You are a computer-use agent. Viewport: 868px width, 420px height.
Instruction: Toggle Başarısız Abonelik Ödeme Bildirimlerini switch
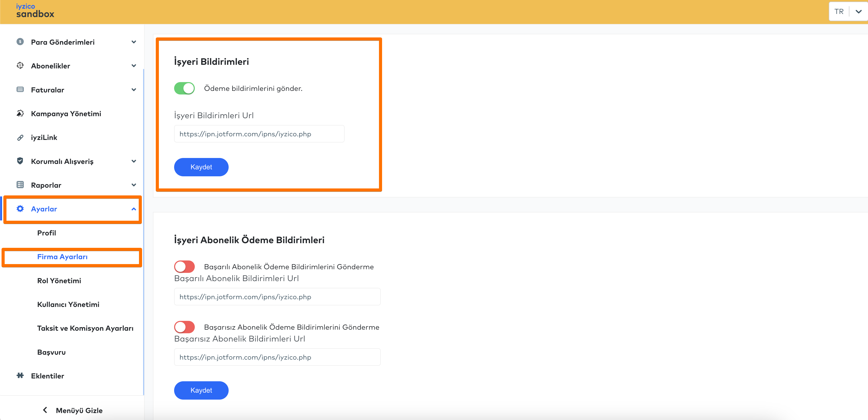(184, 327)
